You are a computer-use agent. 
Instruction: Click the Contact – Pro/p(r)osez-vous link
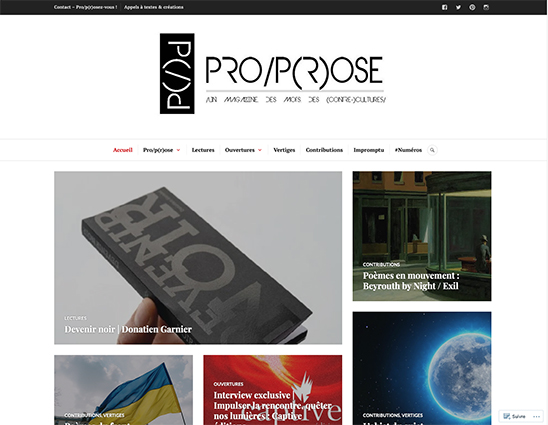point(86,7)
